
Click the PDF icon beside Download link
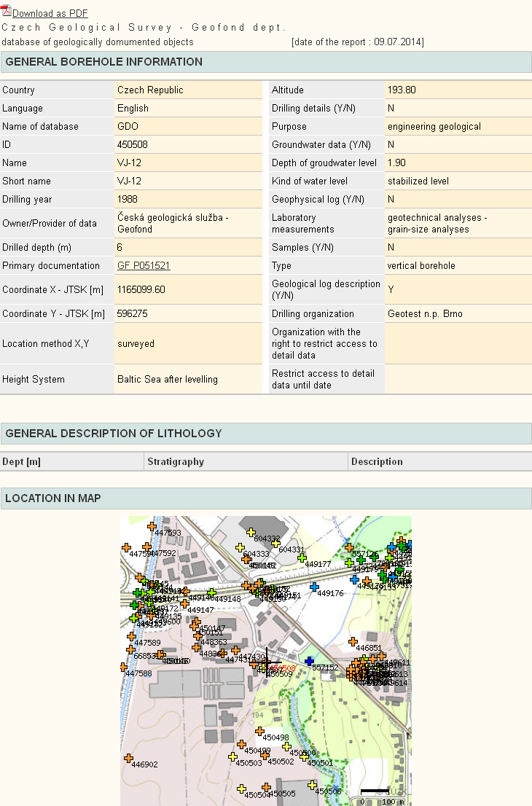(x=6, y=10)
